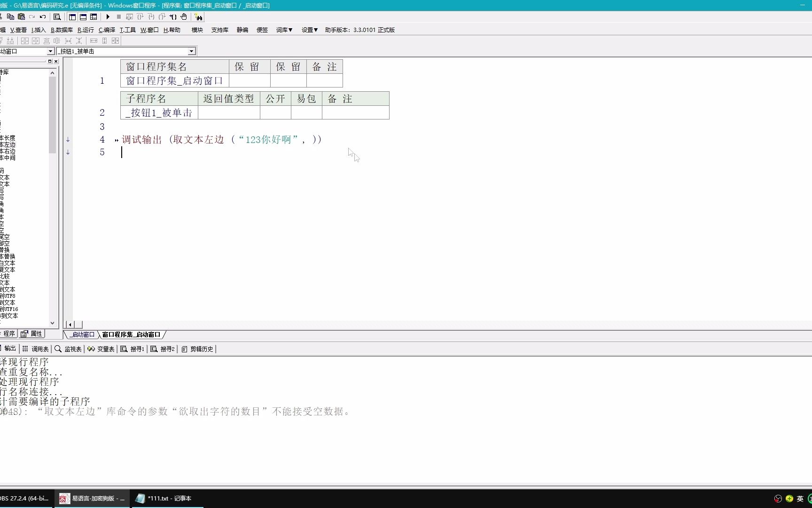The image size is (812, 508).
Task: Open the T.工具 menu
Action: click(127, 30)
